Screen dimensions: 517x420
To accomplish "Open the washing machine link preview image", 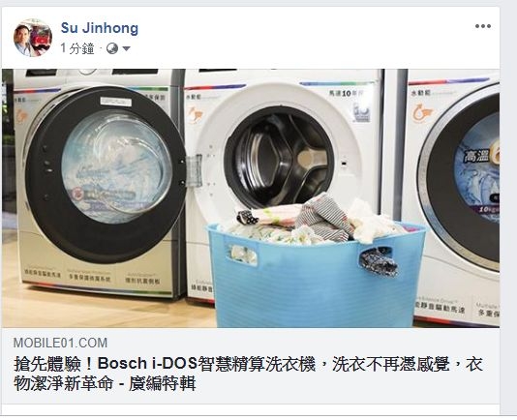I will [251, 198].
